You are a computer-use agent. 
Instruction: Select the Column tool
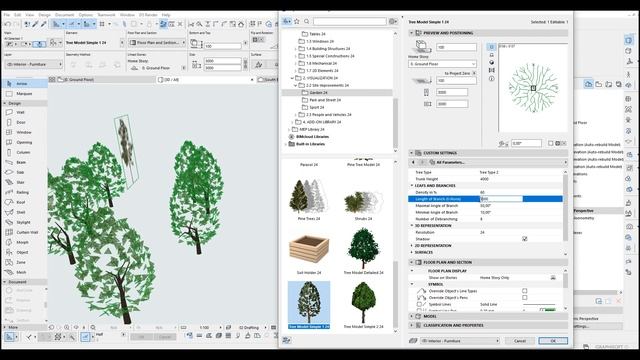point(24,152)
